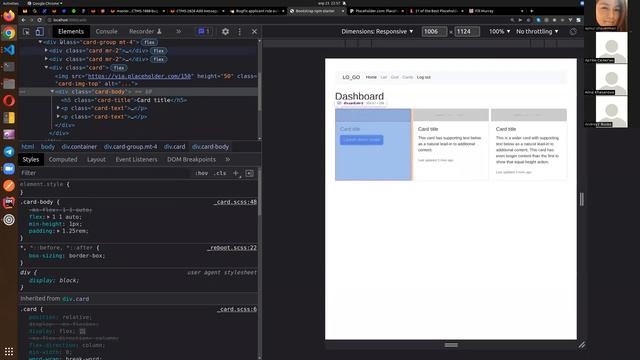Image resolution: width=640 pixels, height=360 pixels.
Task: Expand the second div card mr-2 node
Action: pos(46,59)
